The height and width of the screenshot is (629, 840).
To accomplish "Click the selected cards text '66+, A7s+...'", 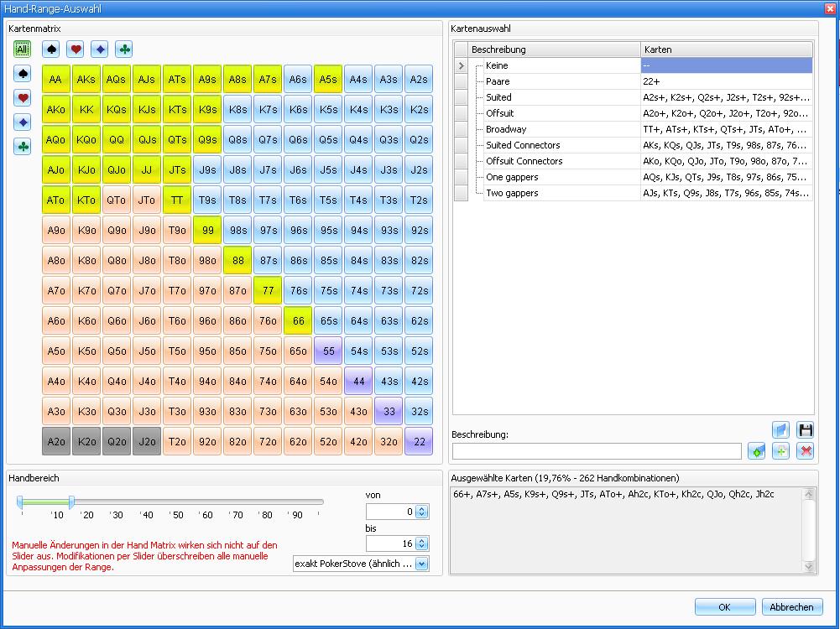I will [x=613, y=494].
